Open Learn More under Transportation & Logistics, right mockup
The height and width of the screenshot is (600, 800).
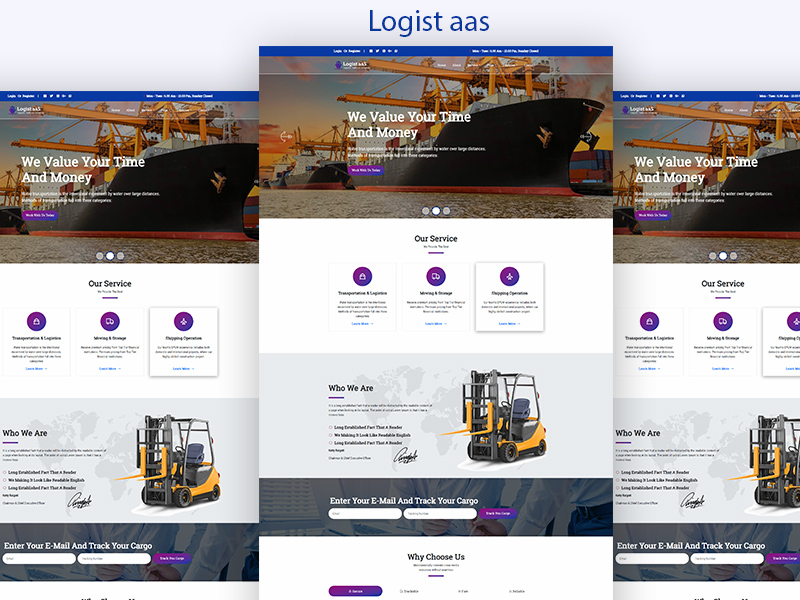pos(649,368)
